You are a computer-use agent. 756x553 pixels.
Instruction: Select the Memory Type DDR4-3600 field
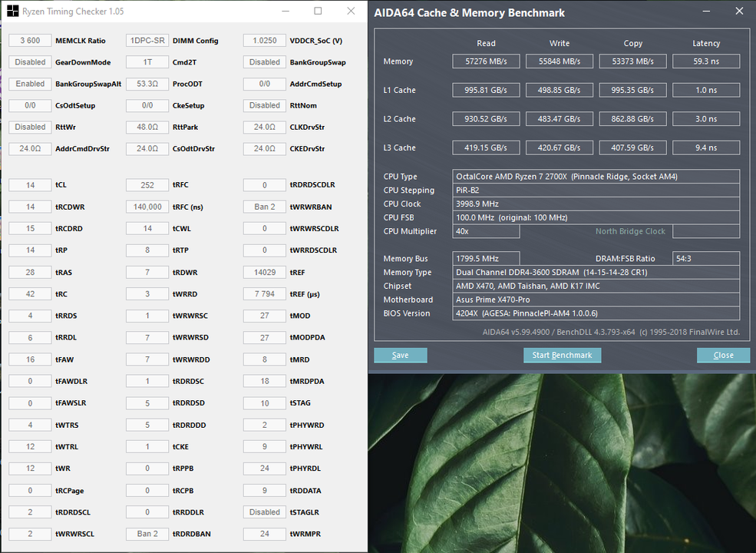(x=596, y=272)
